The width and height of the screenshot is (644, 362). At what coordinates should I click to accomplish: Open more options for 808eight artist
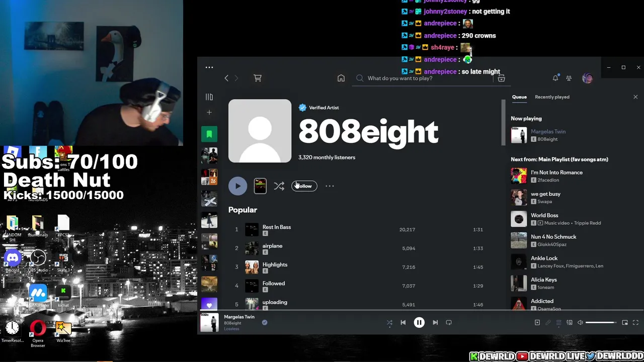(x=330, y=186)
